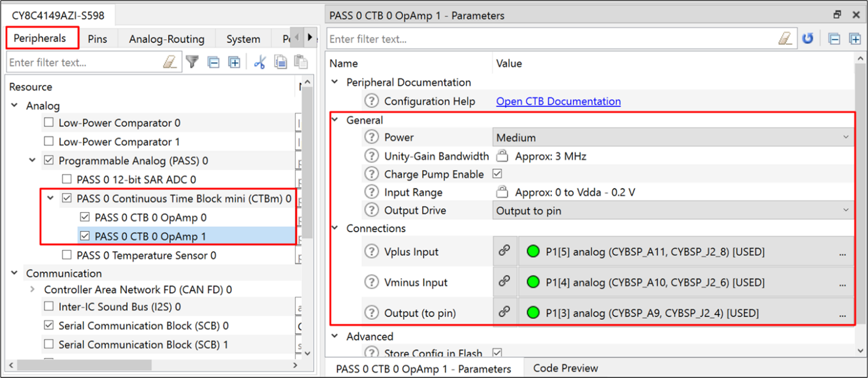Paste the peripheral configuration
This screenshot has height=378, width=868.
(x=301, y=62)
